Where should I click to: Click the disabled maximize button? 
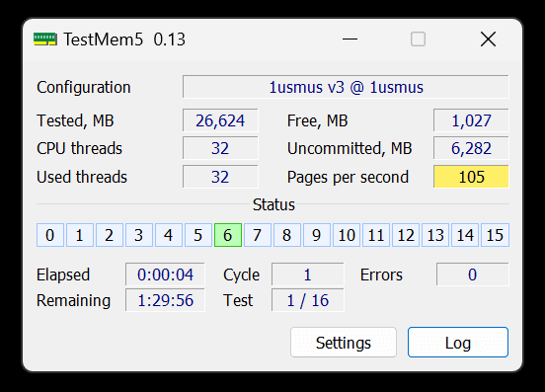pyautogui.click(x=418, y=39)
